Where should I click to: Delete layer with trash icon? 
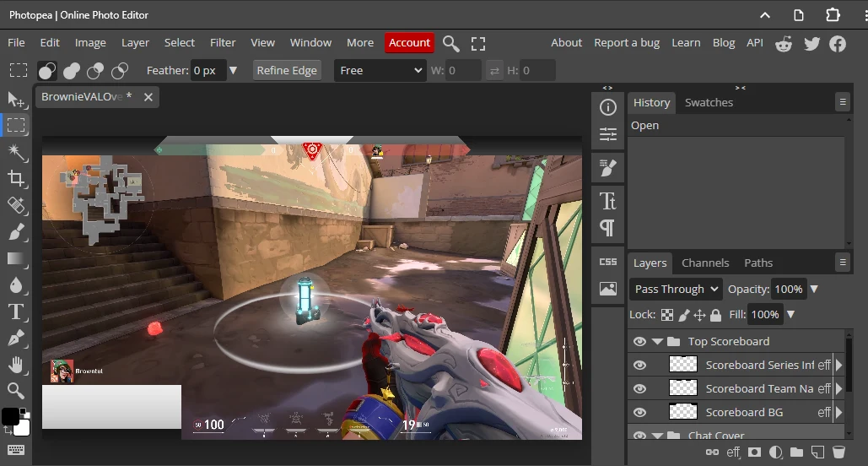click(838, 452)
